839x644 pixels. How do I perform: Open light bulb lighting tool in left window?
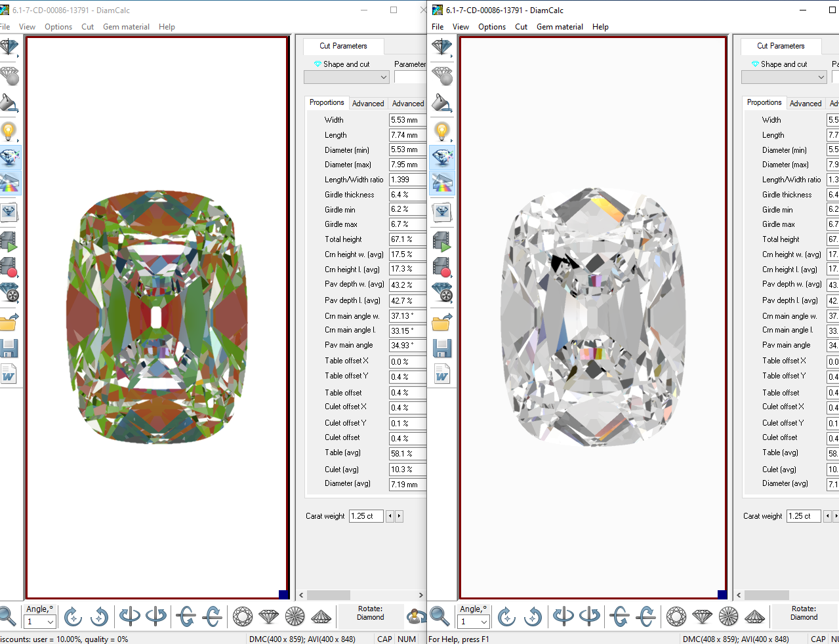(9, 131)
